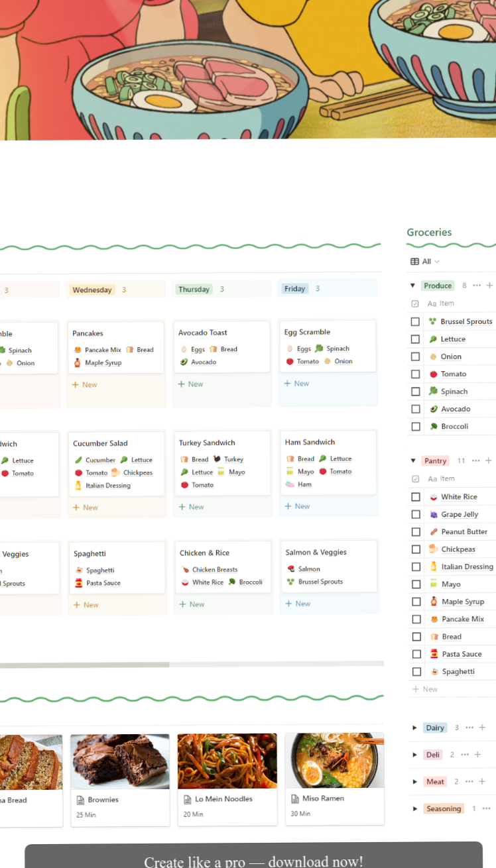Click the page icon next to Miso Ramen
The image size is (496, 868).
point(295,798)
